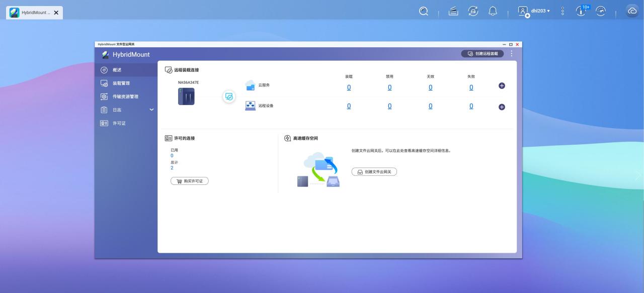Open 云服务 装载 count link

349,87
